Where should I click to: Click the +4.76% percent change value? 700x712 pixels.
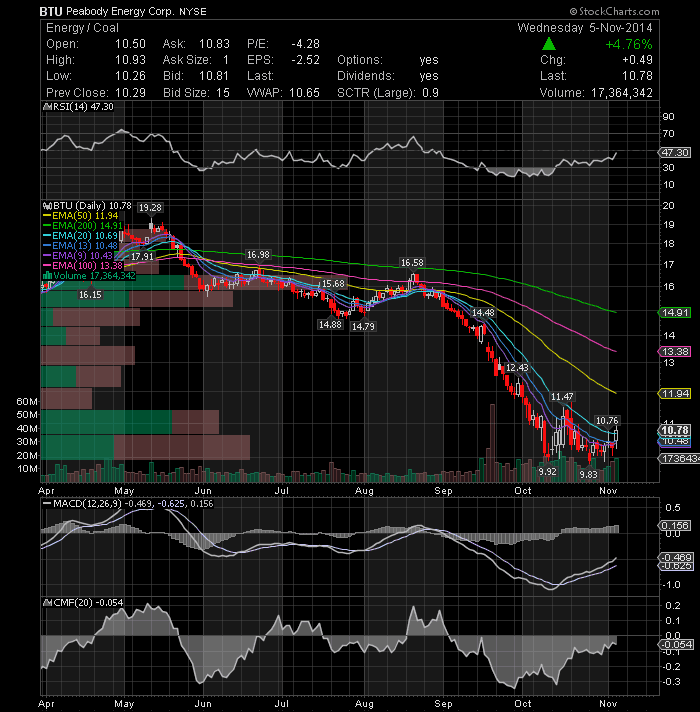629,44
